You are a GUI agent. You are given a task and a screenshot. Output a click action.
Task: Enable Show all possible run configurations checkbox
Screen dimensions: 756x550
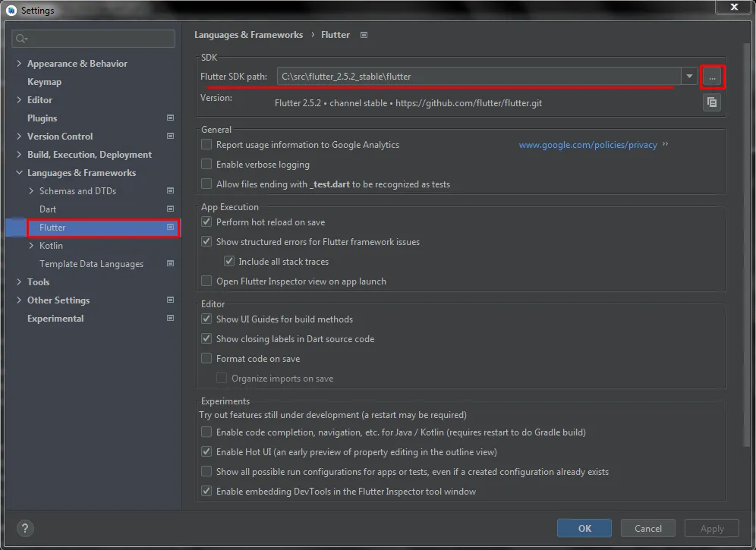pyautogui.click(x=206, y=471)
